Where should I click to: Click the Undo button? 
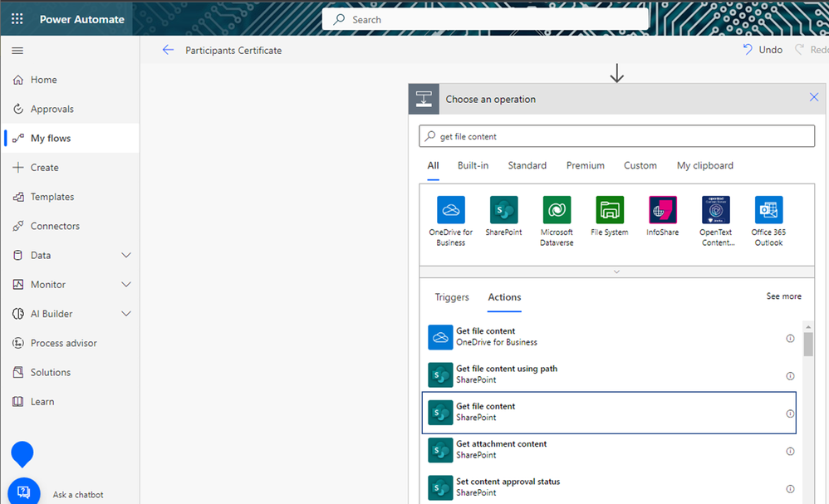763,50
